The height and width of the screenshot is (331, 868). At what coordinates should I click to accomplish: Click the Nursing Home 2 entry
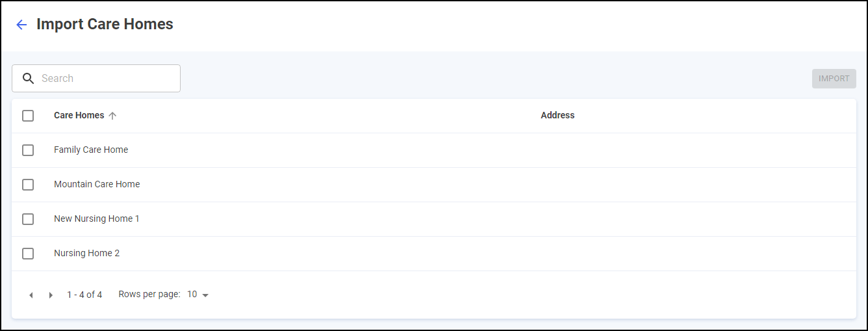pos(86,253)
